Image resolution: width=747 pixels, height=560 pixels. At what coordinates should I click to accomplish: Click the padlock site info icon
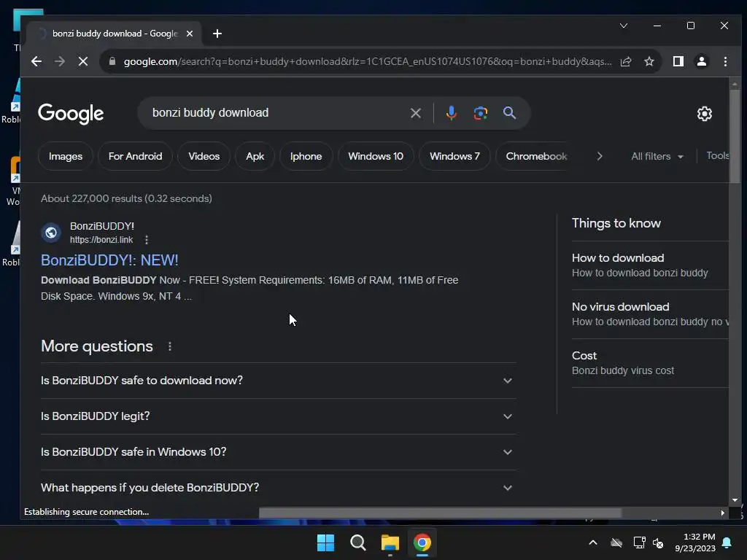(x=112, y=61)
